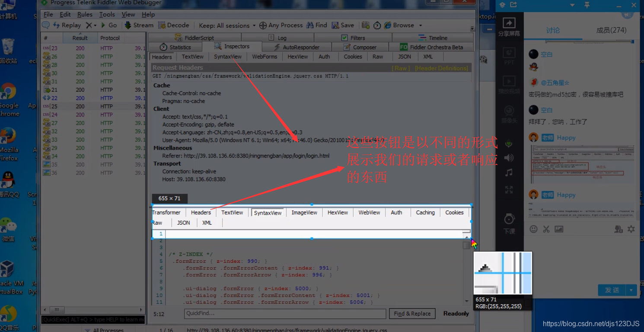The height and width of the screenshot is (332, 644).
Task: Toggle the Decode option
Action: click(x=173, y=26)
